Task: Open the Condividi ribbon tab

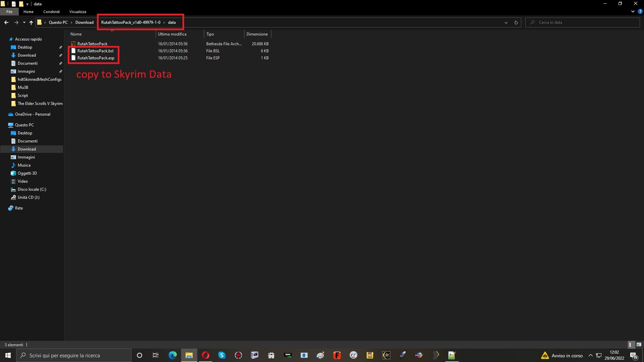Action: [51, 11]
